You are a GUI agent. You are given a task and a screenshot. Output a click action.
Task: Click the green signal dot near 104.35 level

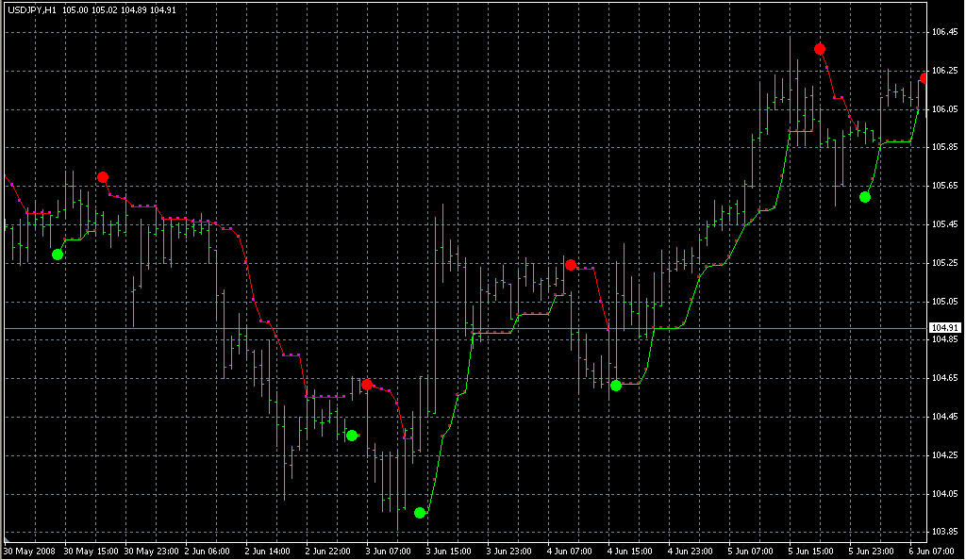click(x=352, y=436)
